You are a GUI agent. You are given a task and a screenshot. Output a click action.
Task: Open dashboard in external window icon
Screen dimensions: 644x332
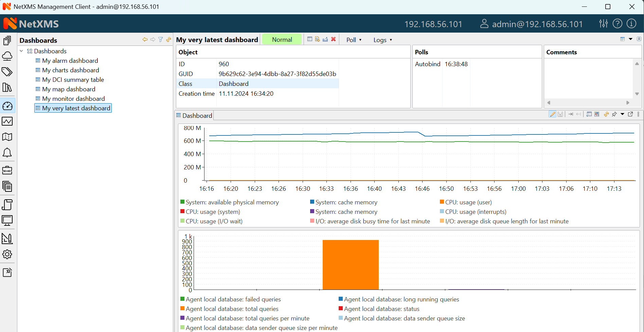coord(631,114)
